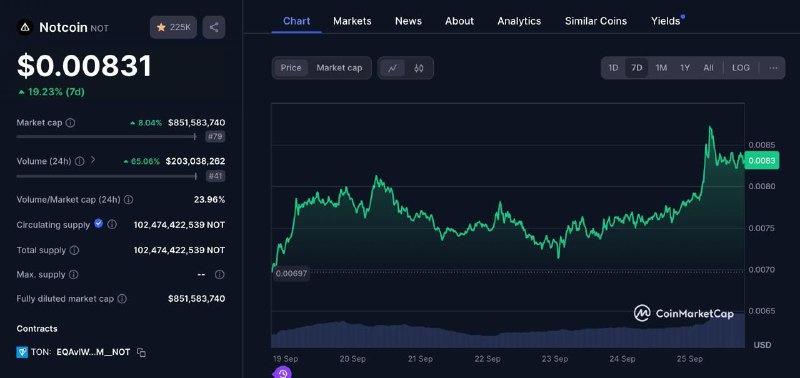Toggle chart to Price view
This screenshot has height=378, width=800.
[x=291, y=68]
